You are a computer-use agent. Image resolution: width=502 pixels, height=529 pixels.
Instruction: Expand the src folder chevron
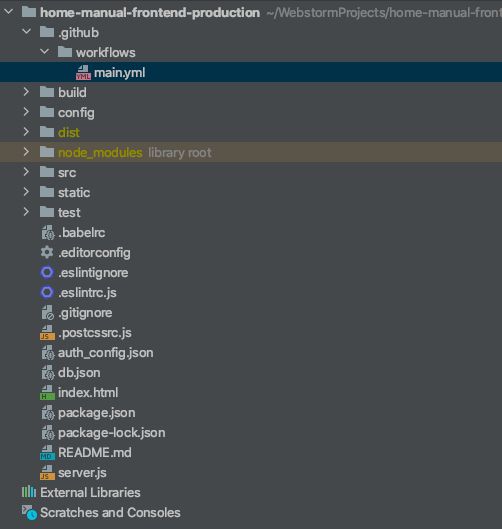[x=26, y=172]
